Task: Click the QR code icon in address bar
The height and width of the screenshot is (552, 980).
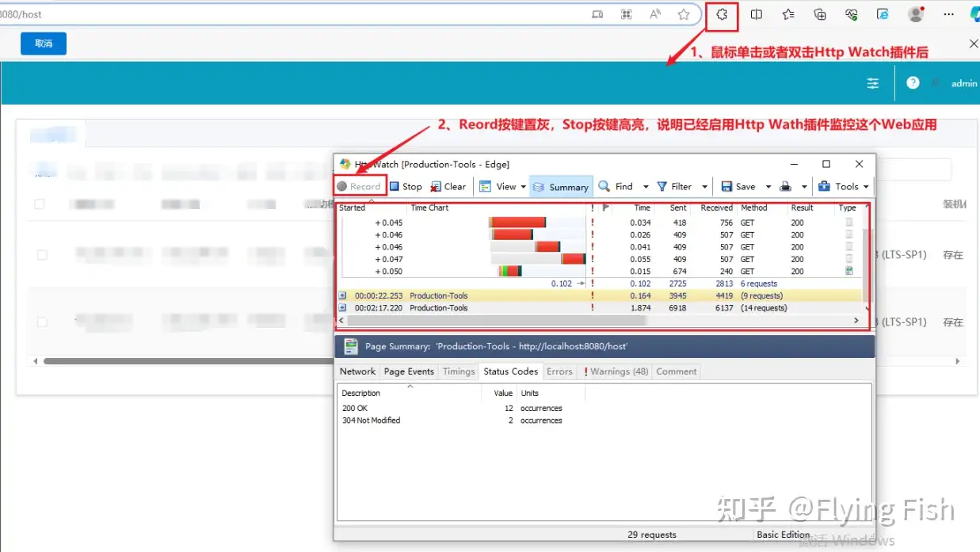Action: pos(627,14)
